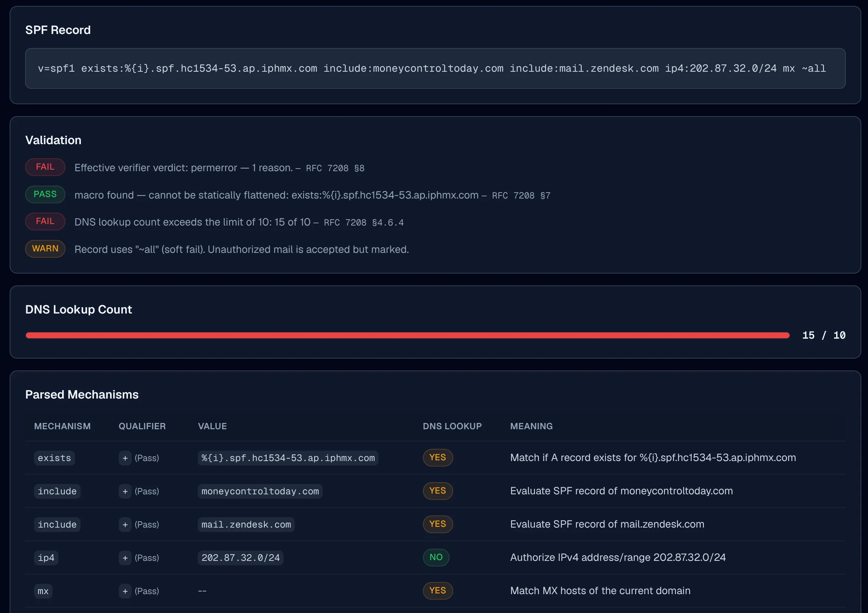The width and height of the screenshot is (868, 613).
Task: Click the SPF record text box
Action: click(x=435, y=68)
